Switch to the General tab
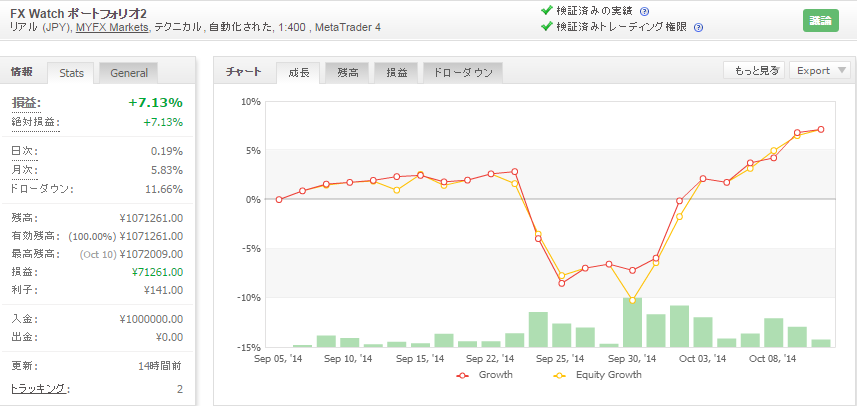The image size is (857, 406). [129, 73]
